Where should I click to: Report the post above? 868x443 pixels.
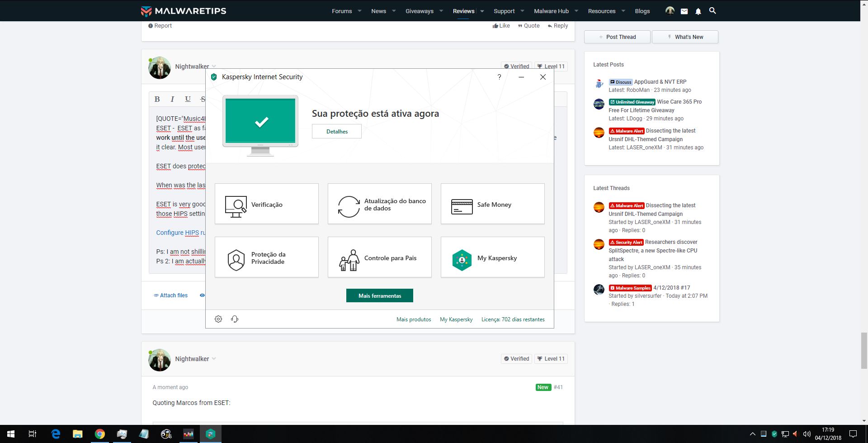point(160,26)
